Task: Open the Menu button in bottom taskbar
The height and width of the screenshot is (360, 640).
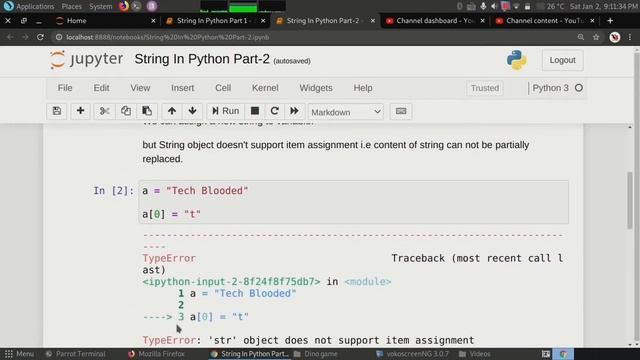Action: point(19,354)
